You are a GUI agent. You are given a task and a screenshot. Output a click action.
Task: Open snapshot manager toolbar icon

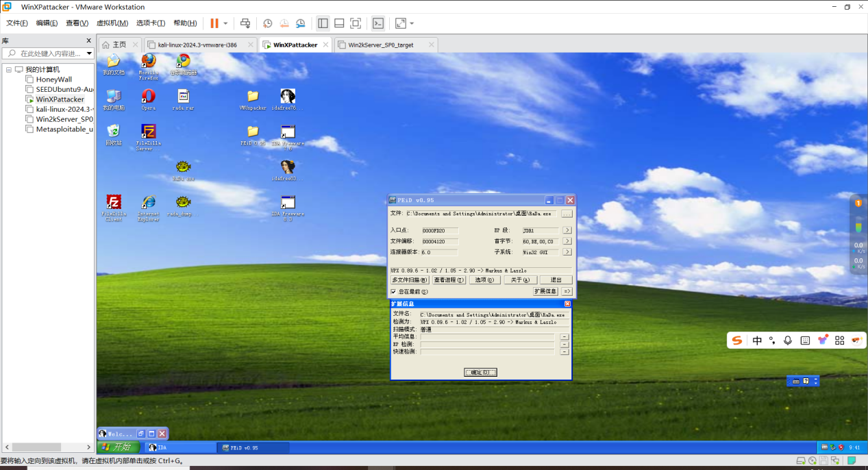[x=301, y=23]
